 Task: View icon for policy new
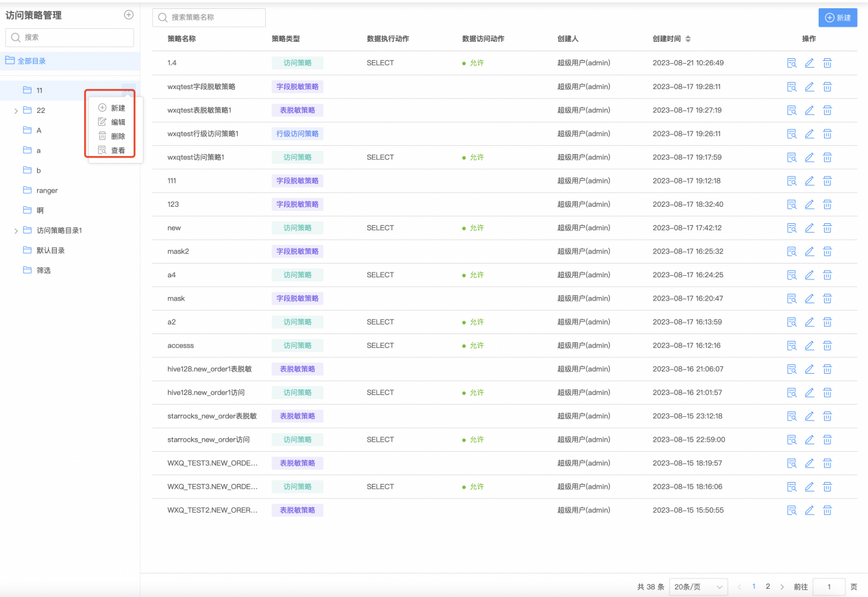pos(791,228)
